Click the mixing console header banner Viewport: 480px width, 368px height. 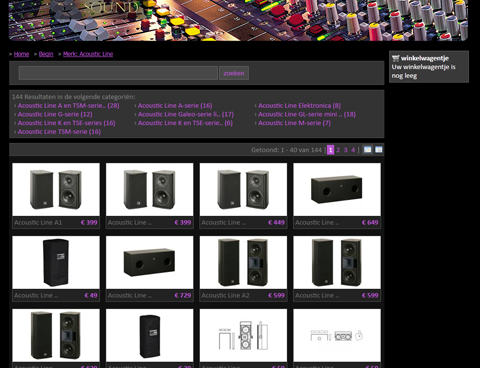coord(238,20)
